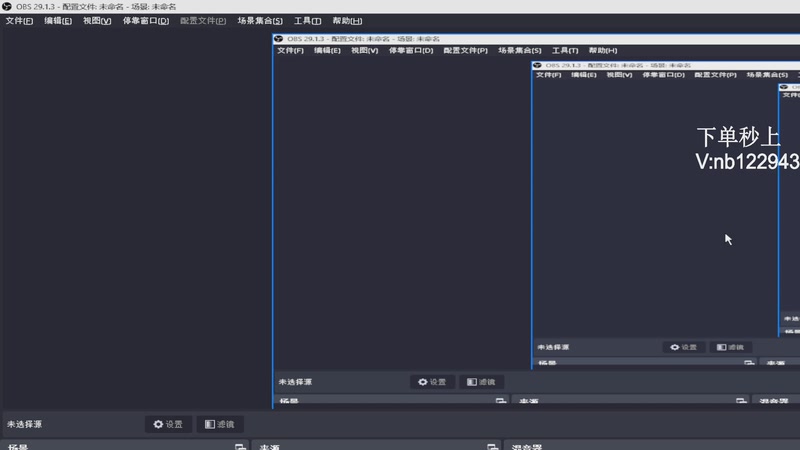Click the 设置 gear button in main window
This screenshot has height=450, width=800.
click(x=168, y=424)
